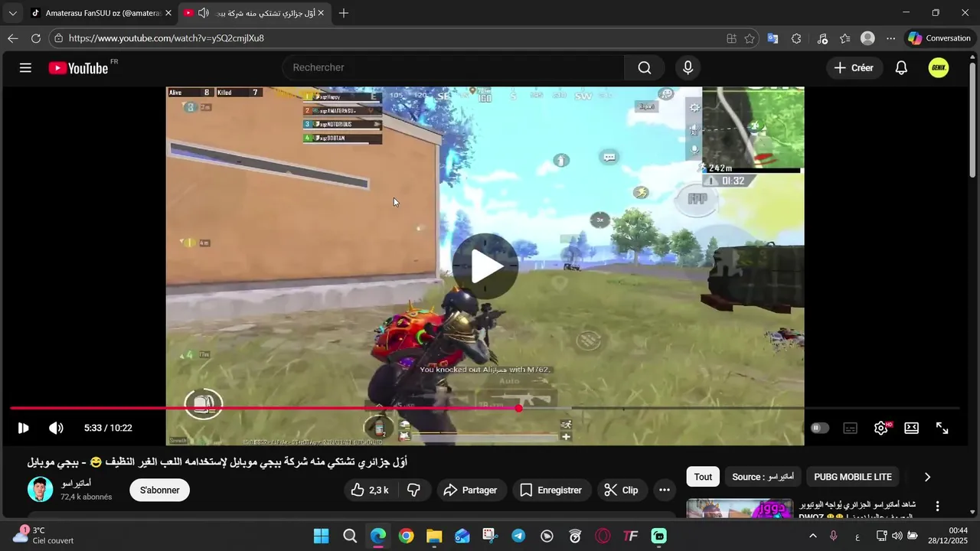Open more actions ellipsis beside Clip

[x=665, y=490]
